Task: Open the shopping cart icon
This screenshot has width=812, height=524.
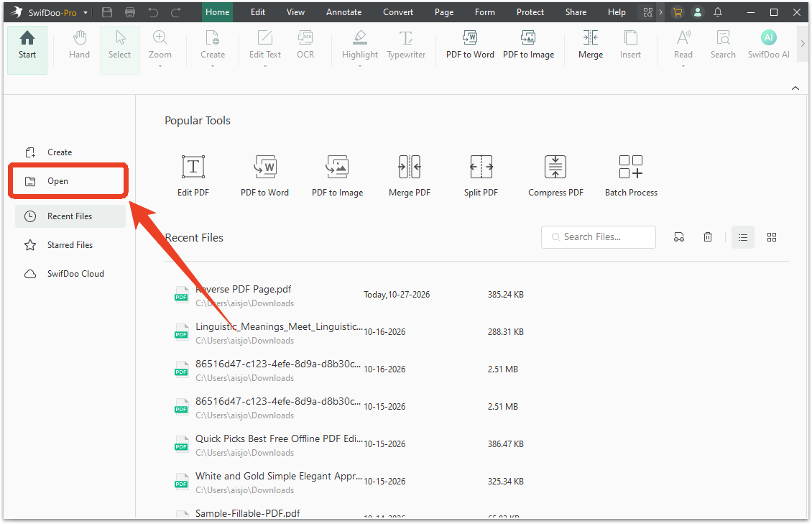Action: 678,12
